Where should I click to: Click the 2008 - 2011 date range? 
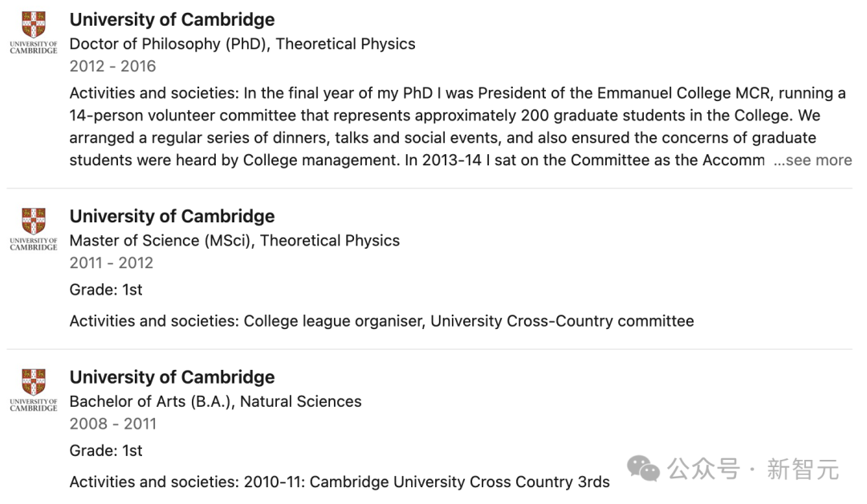113,424
